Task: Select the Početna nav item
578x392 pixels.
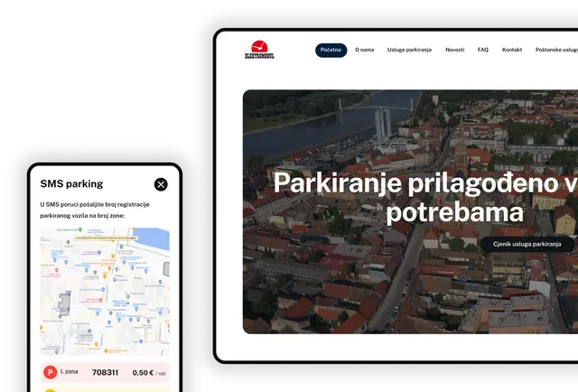Action: (331, 51)
